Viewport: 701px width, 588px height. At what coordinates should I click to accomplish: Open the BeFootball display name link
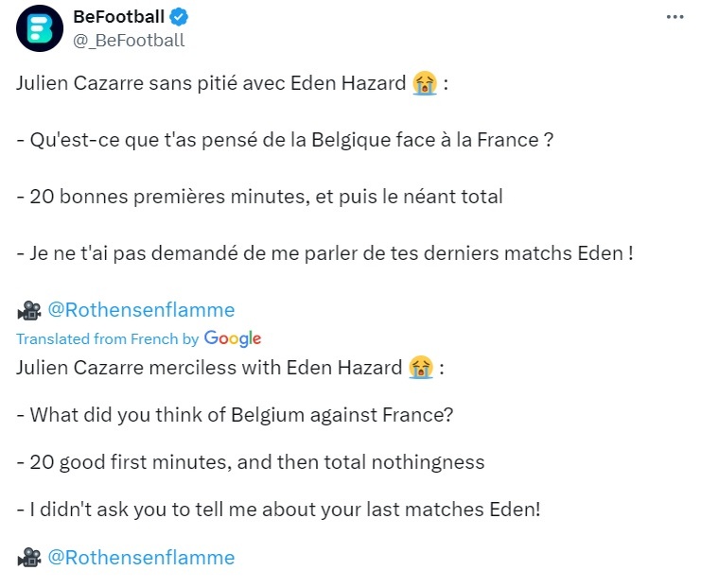pyautogui.click(x=117, y=18)
